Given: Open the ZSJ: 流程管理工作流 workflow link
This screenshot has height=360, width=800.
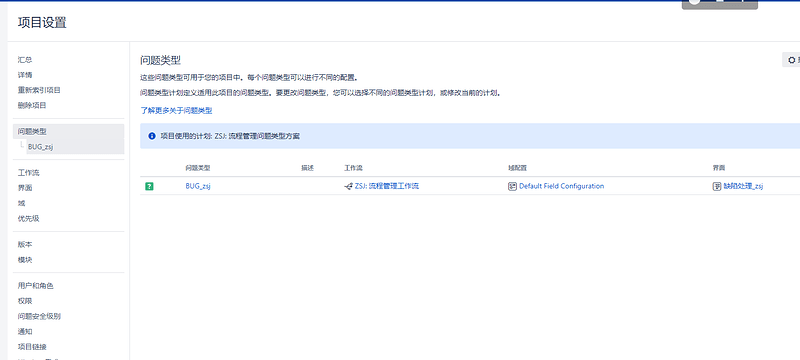Looking at the screenshot, I should tap(387, 187).
